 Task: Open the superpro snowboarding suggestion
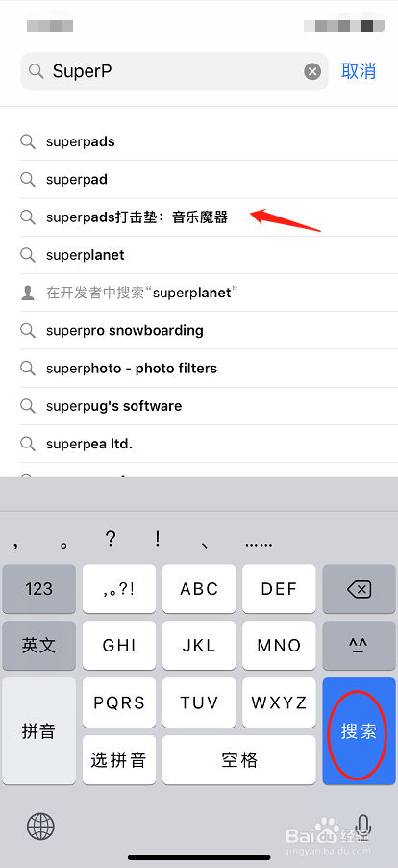click(x=209, y=330)
